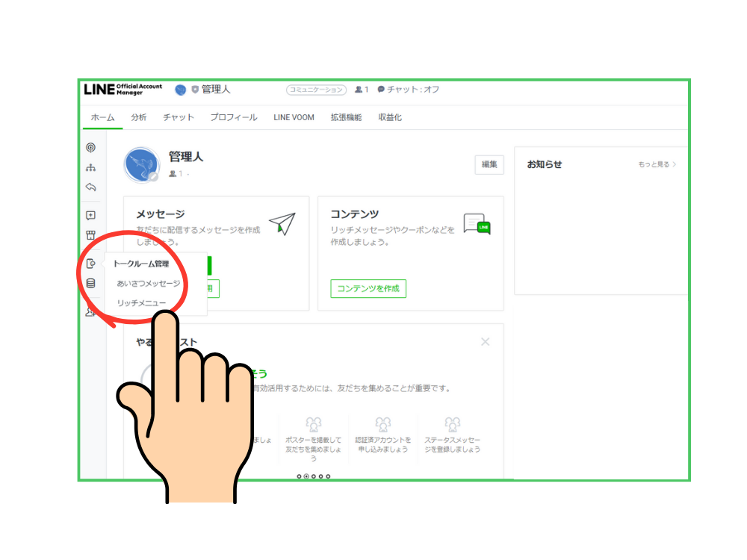Open the database data management icon
The width and height of the screenshot is (747, 560).
[x=91, y=281]
